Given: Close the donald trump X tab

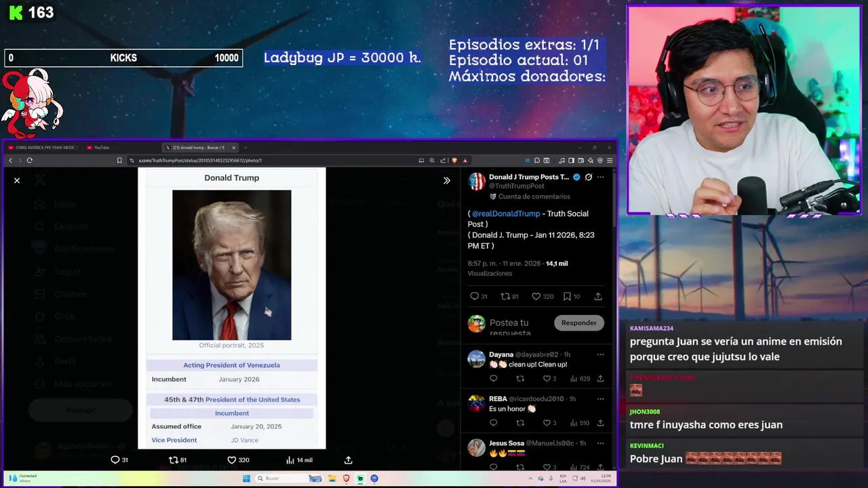Looking at the screenshot, I should tap(234, 148).
